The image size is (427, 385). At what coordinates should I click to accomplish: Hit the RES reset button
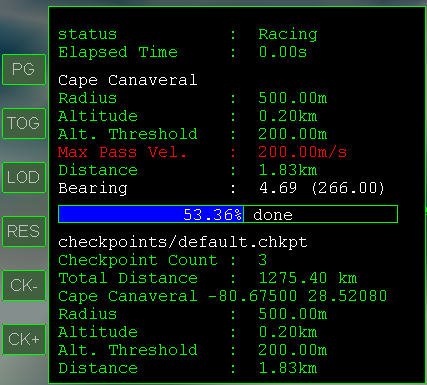[x=24, y=231]
